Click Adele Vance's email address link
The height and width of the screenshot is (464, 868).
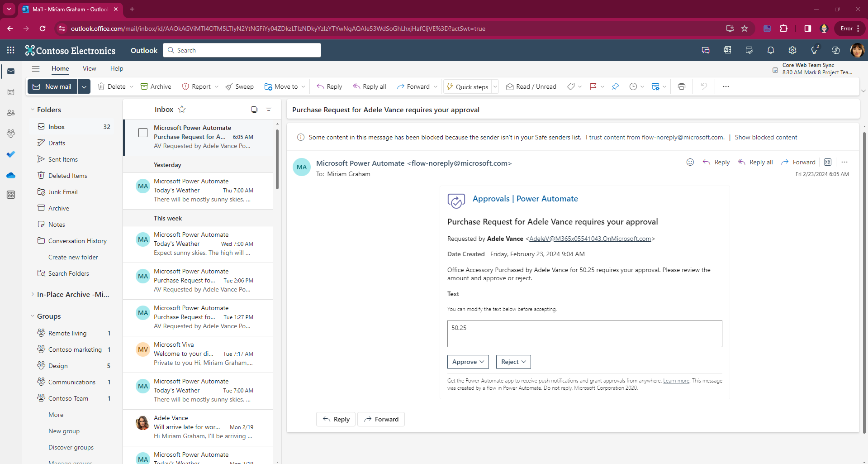[590, 239]
